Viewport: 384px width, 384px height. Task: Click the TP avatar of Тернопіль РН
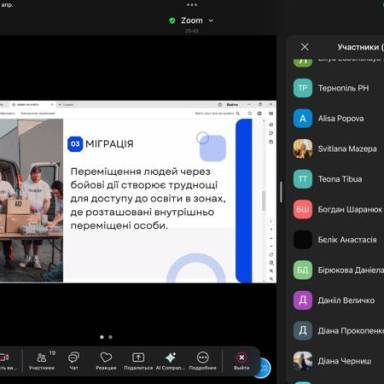pyautogui.click(x=303, y=88)
